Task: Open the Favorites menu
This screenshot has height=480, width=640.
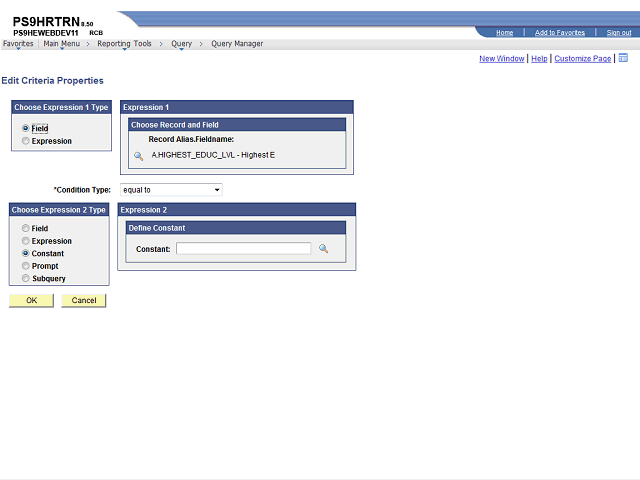Action: click(18, 44)
